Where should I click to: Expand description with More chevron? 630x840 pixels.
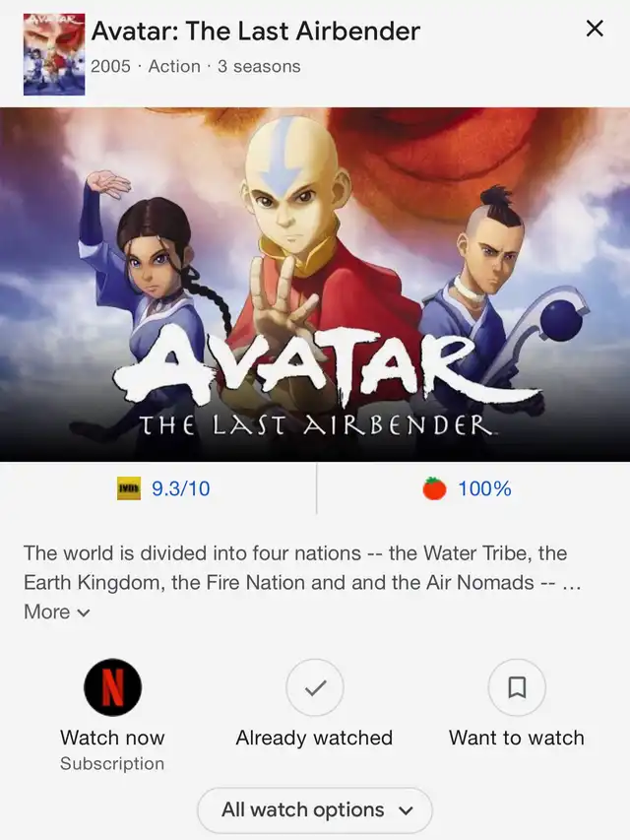(57, 612)
